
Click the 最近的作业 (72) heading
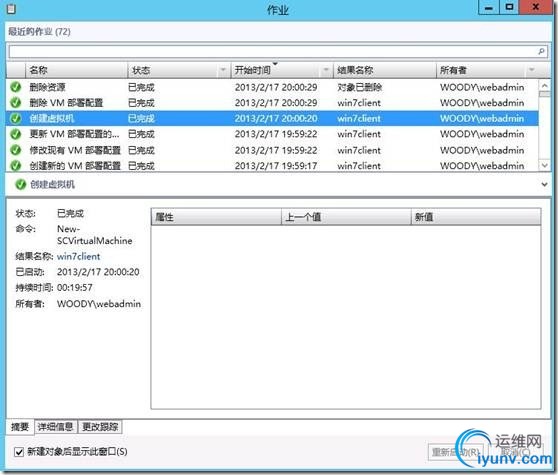pyautogui.click(x=39, y=32)
